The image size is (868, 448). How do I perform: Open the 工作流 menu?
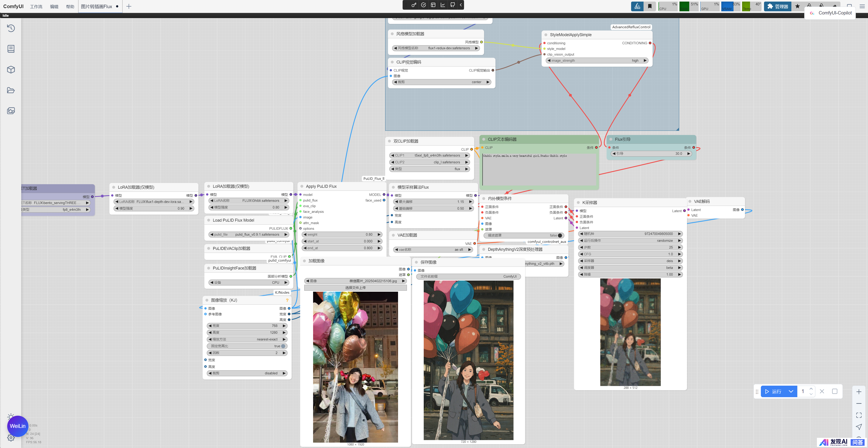coord(36,7)
